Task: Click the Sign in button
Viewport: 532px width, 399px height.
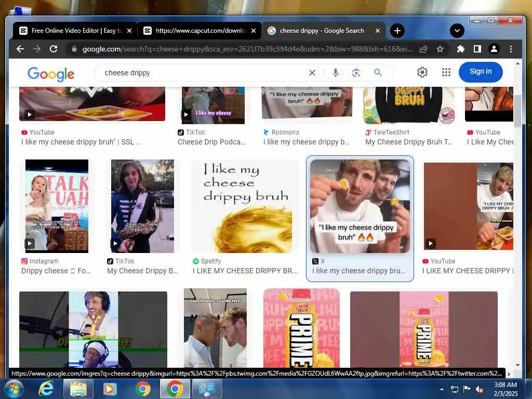Action: 481,72
